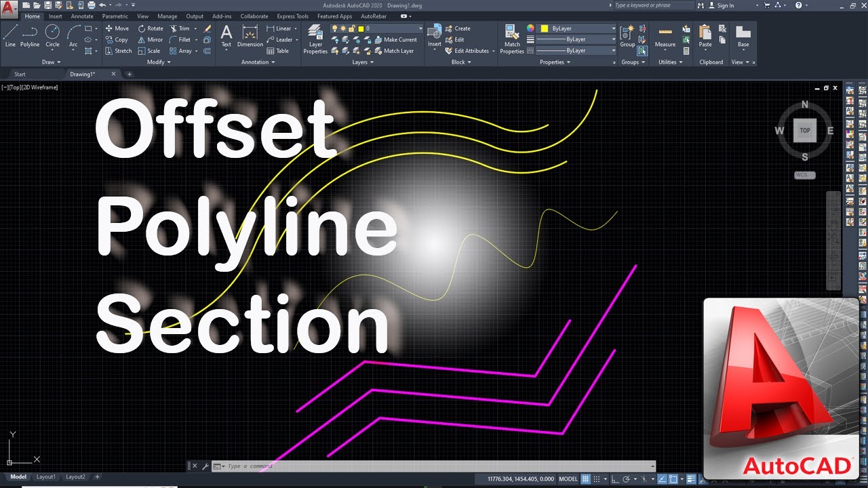Switch to the Start file tab
868x488 pixels.
coord(20,74)
